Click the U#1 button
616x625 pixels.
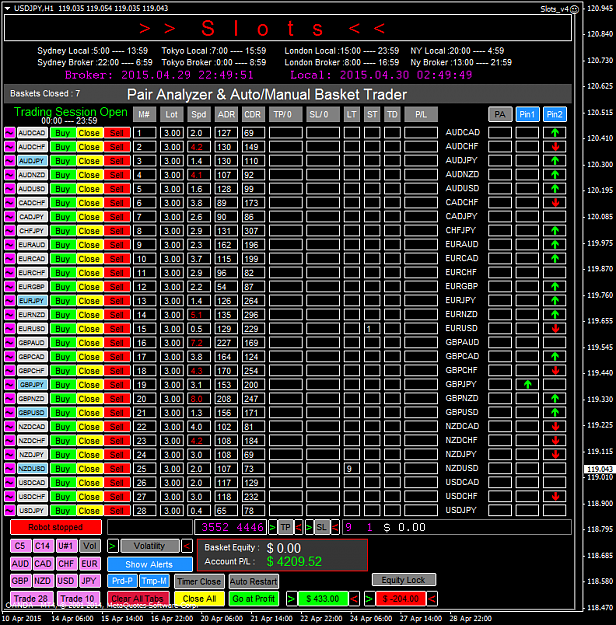point(66,546)
